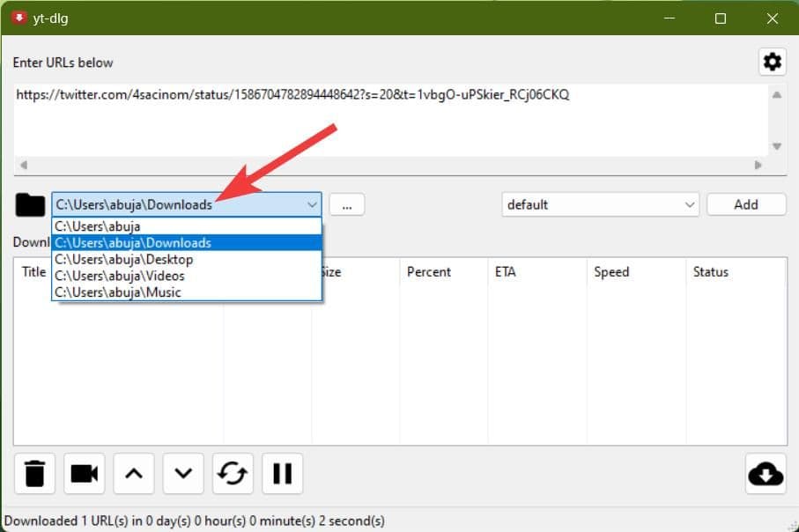Click the Status column header
This screenshot has height=532, width=799.
[x=710, y=272]
